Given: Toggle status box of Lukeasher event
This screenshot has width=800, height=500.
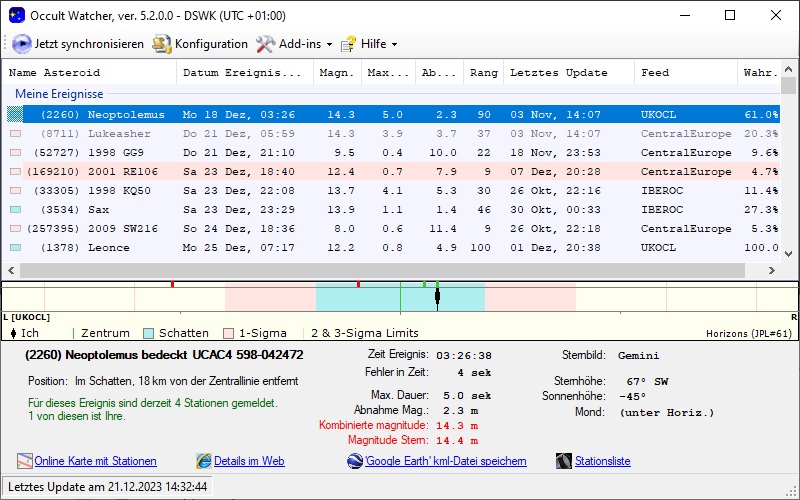Looking at the screenshot, I should point(15,134).
